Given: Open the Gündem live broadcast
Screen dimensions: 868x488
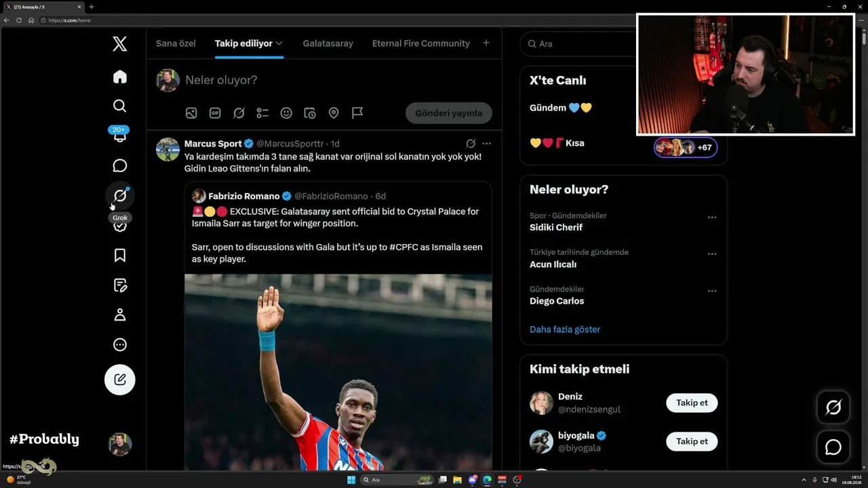Looking at the screenshot, I should point(561,108).
